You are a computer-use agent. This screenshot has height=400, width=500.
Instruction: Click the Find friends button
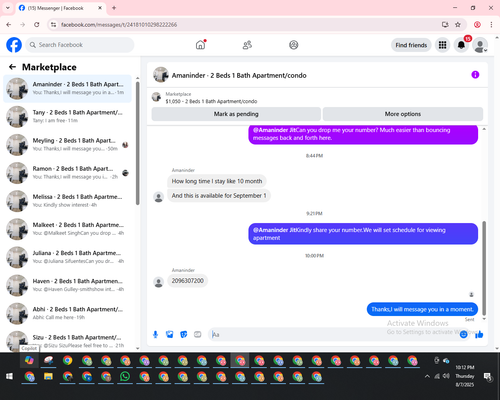[x=411, y=45]
